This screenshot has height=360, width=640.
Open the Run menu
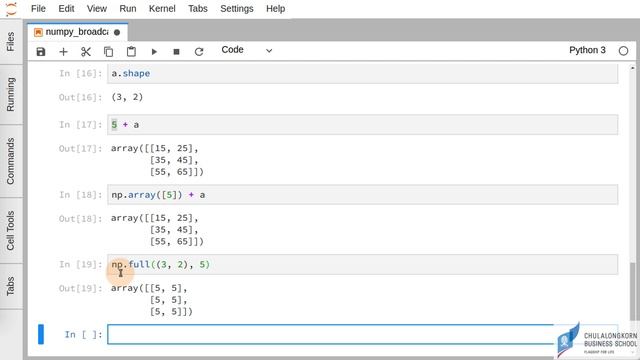(x=128, y=9)
